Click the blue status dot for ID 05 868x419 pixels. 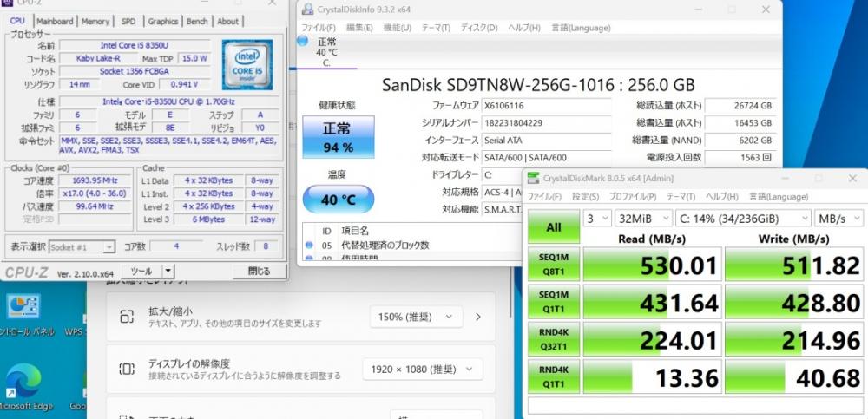coord(309,246)
